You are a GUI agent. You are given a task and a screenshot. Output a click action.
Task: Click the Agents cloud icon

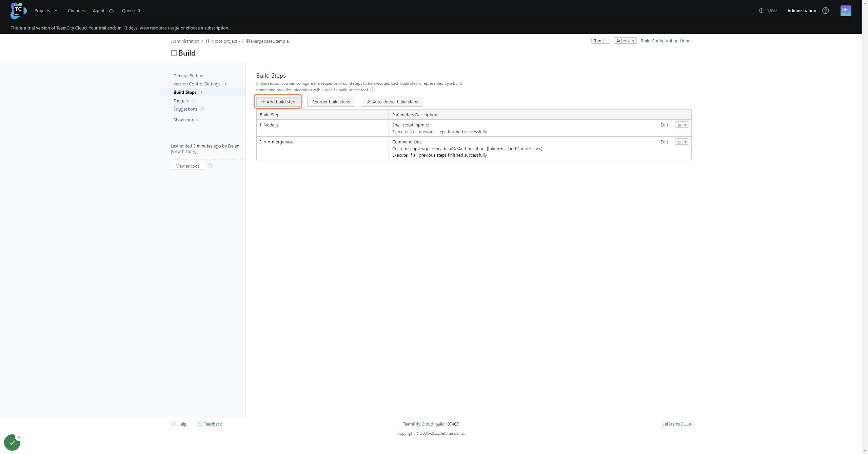[111, 11]
